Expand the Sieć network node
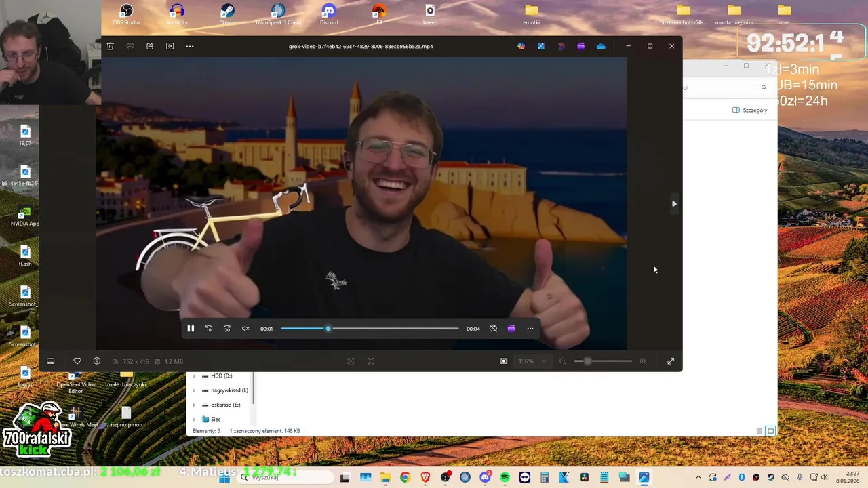 tap(194, 419)
